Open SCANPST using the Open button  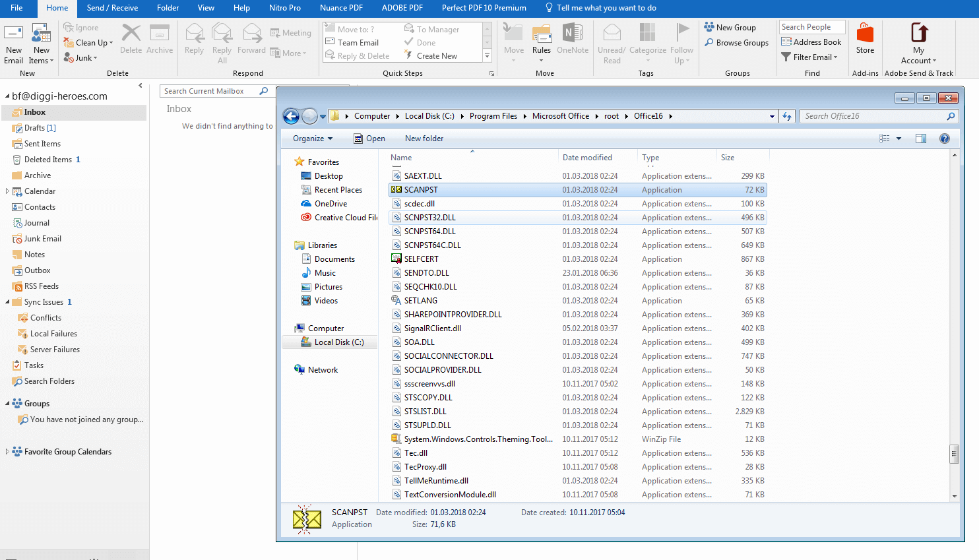coord(370,139)
